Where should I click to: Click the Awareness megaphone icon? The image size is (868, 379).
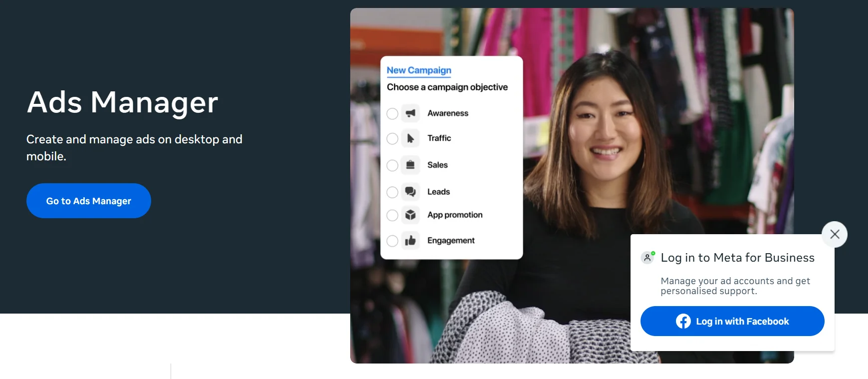(x=411, y=113)
